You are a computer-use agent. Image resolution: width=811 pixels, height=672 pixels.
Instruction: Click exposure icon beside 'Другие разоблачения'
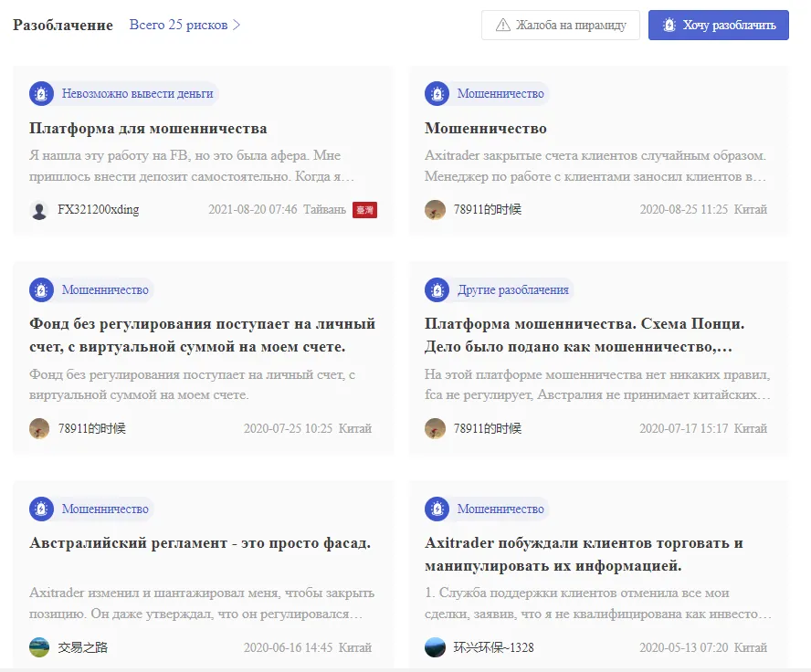click(x=437, y=290)
